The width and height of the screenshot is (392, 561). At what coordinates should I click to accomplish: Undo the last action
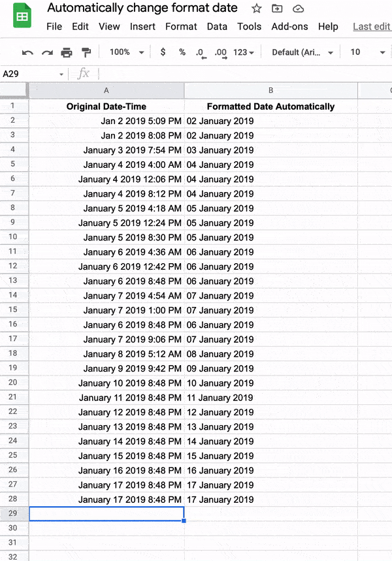(x=27, y=52)
